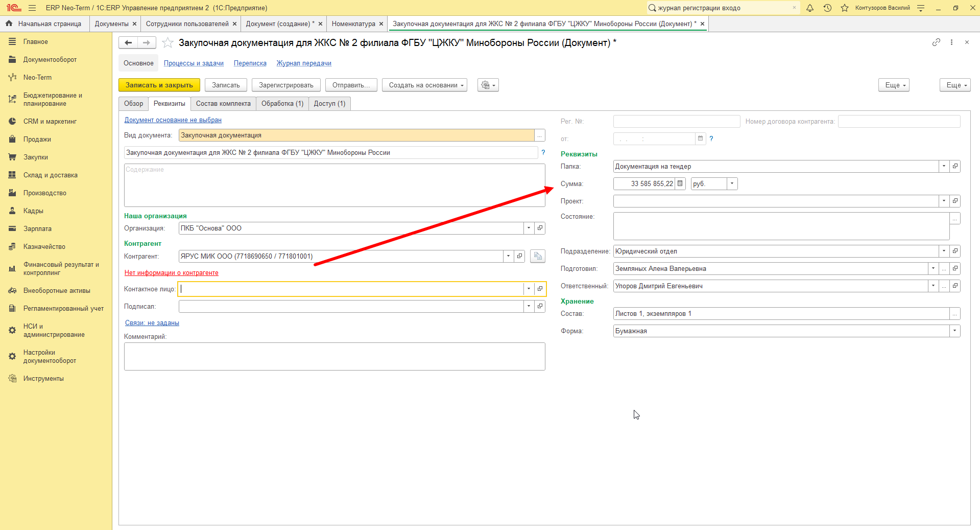Open the notifications bell icon
Image resolution: width=980 pixels, height=530 pixels.
[x=810, y=8]
